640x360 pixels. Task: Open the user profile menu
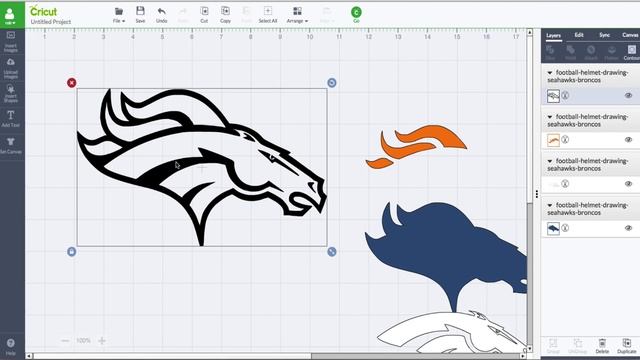click(10, 16)
